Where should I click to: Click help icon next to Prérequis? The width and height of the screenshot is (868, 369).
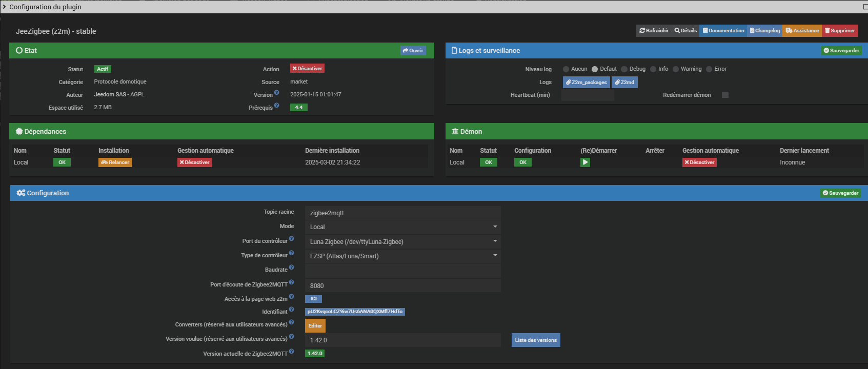(x=276, y=106)
